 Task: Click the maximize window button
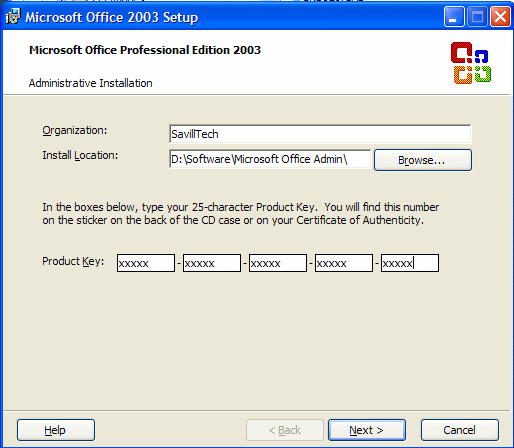(x=477, y=17)
